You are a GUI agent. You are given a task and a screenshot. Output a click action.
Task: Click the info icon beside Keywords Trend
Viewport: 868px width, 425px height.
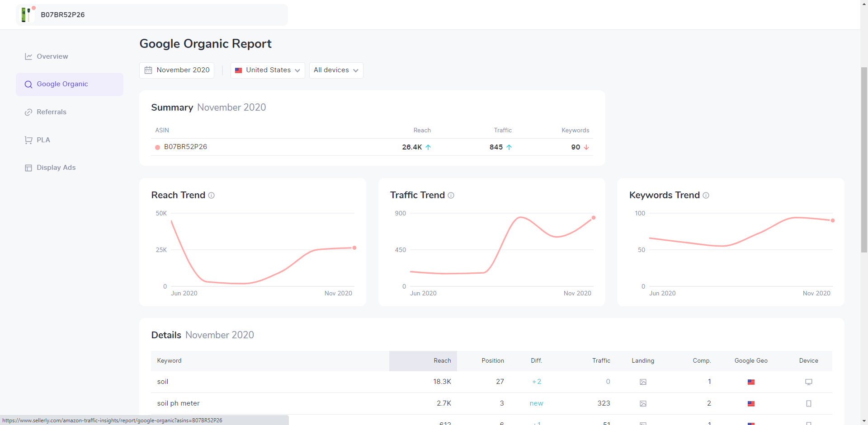point(706,196)
